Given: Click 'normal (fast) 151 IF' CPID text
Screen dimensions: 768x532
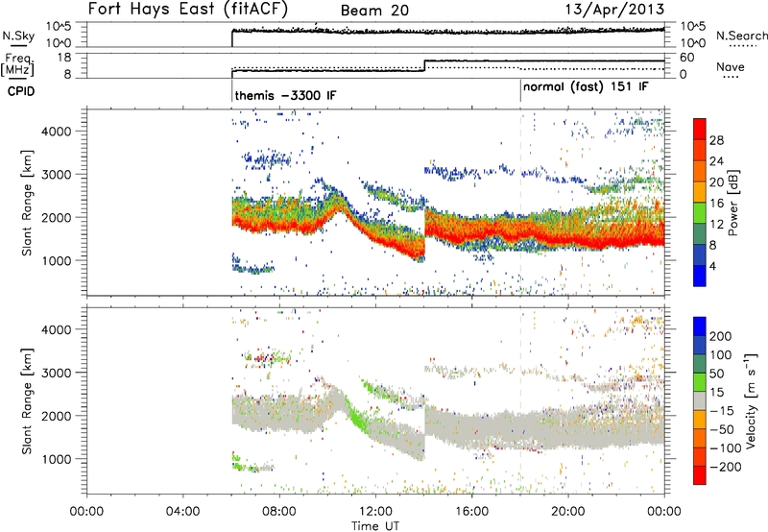Looking at the screenshot, I should click(x=586, y=86).
